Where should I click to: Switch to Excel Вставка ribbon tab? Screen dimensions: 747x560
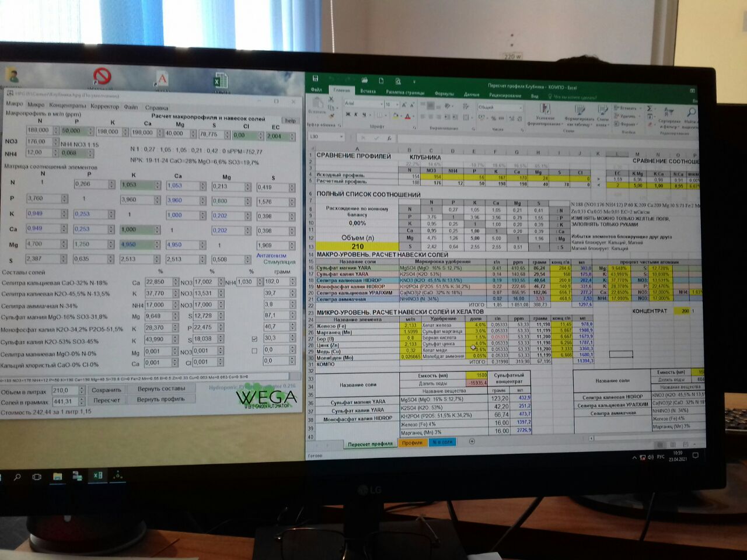point(368,92)
